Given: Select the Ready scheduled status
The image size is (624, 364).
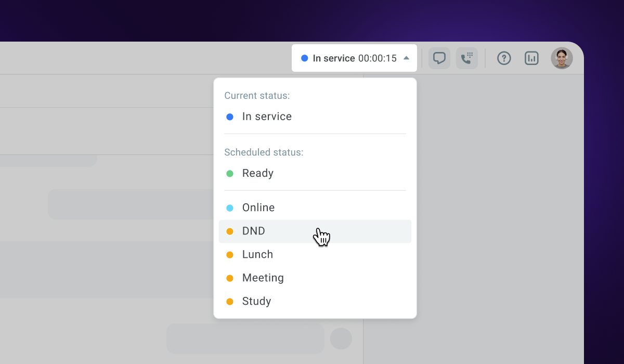Looking at the screenshot, I should tap(315, 174).
